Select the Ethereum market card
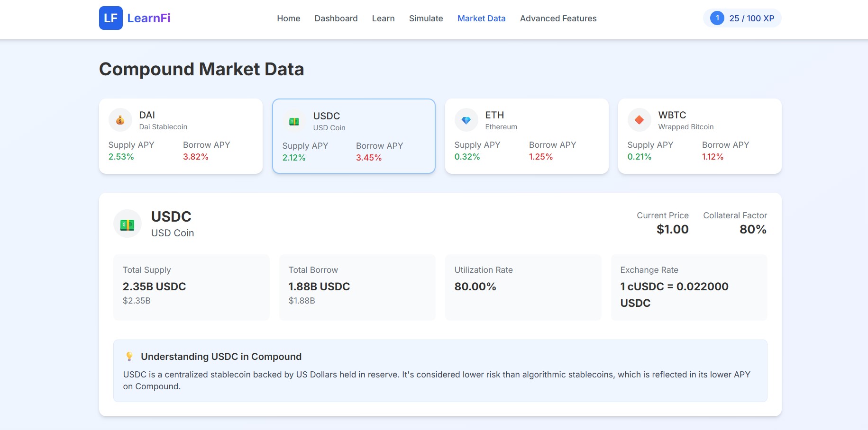Viewport: 868px width, 430px height. tap(527, 136)
